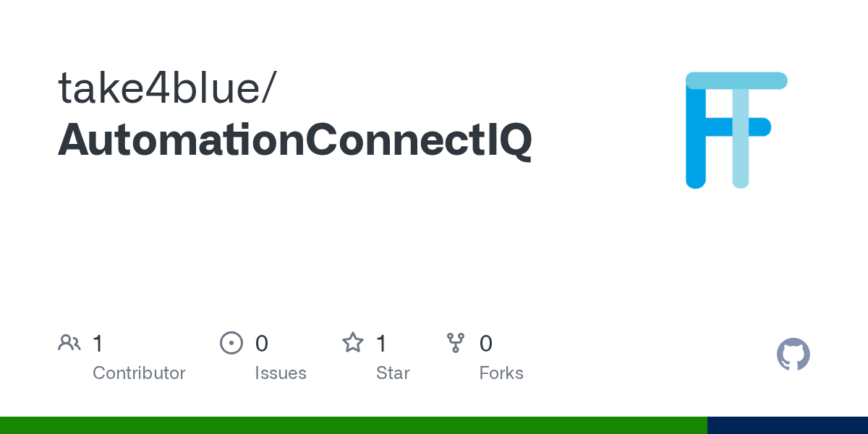Select the issues count number 0

262,344
